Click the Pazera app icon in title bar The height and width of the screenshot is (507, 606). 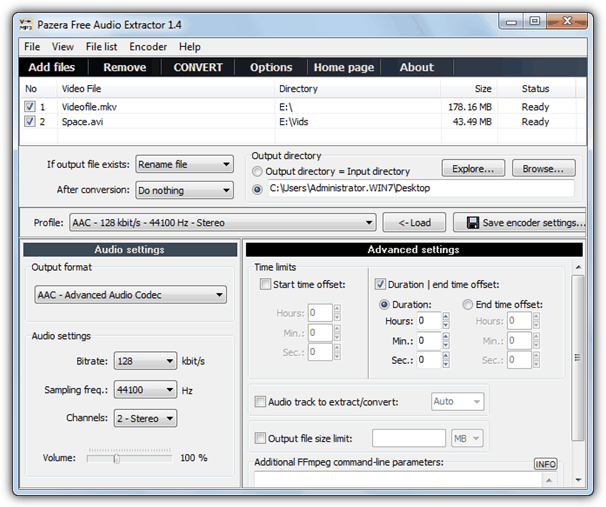coord(26,25)
